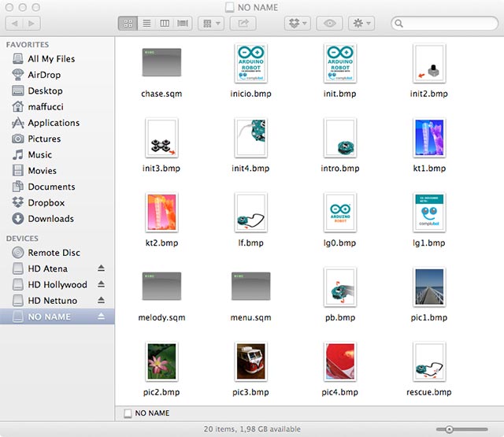Open the item arrangement dropdown

click(210, 24)
